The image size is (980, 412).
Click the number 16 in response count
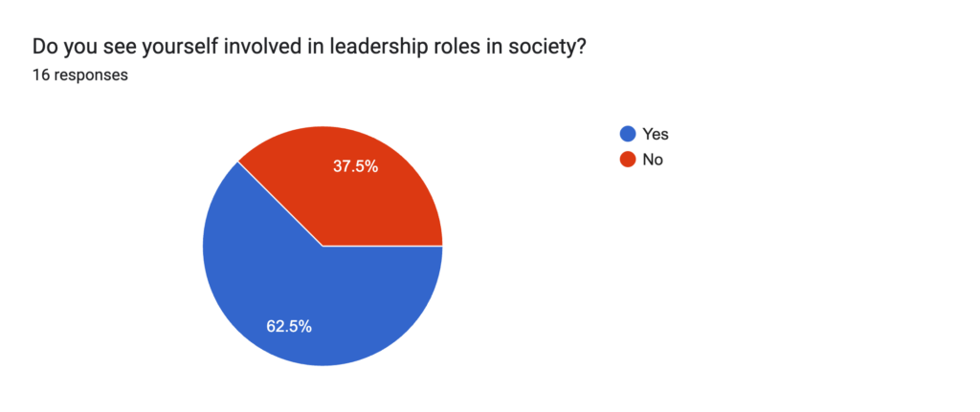click(x=40, y=76)
